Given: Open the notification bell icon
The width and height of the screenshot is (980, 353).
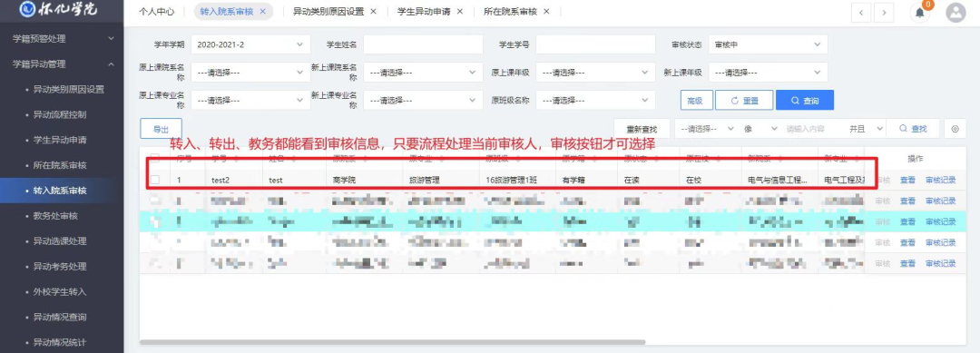Looking at the screenshot, I should coord(919,13).
